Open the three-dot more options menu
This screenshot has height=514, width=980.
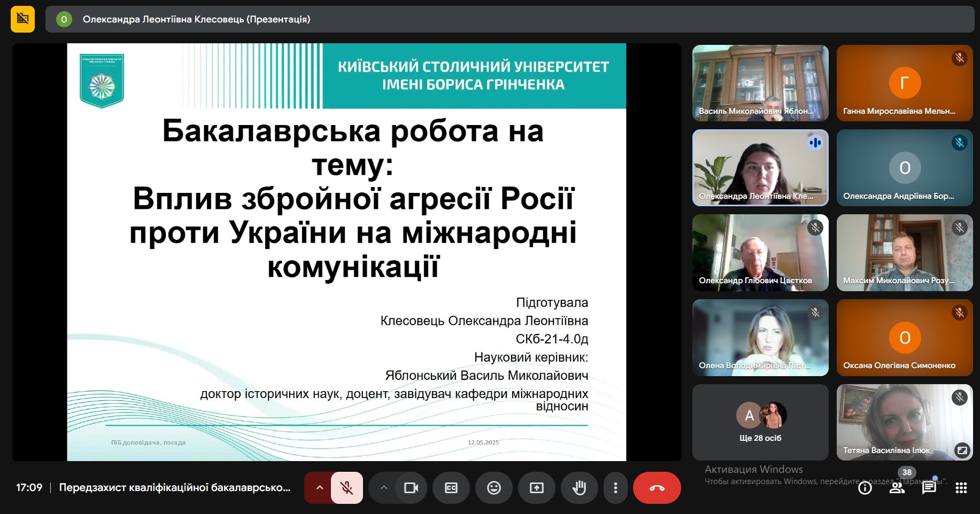(x=615, y=488)
